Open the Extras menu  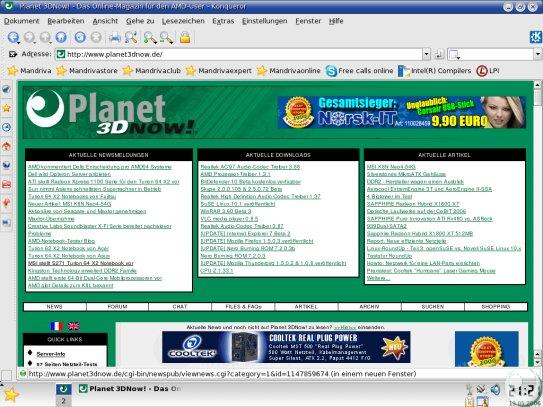(x=223, y=21)
